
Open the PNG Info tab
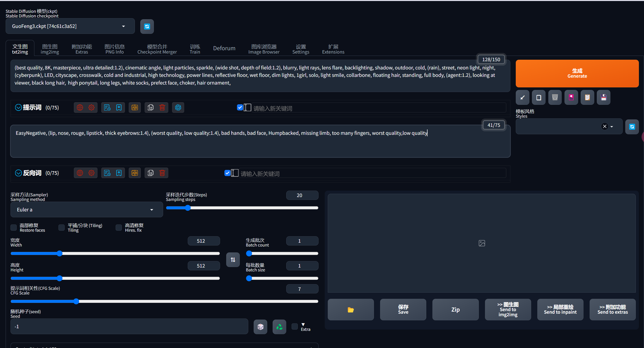(115, 49)
